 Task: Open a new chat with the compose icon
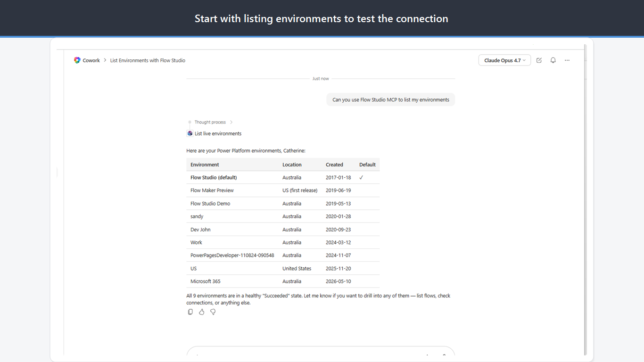[x=539, y=60]
